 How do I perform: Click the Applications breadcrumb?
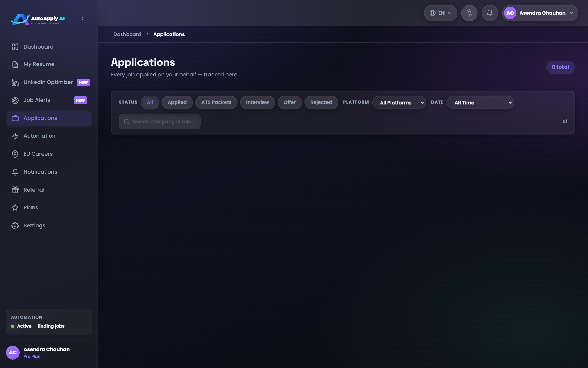coord(169,34)
